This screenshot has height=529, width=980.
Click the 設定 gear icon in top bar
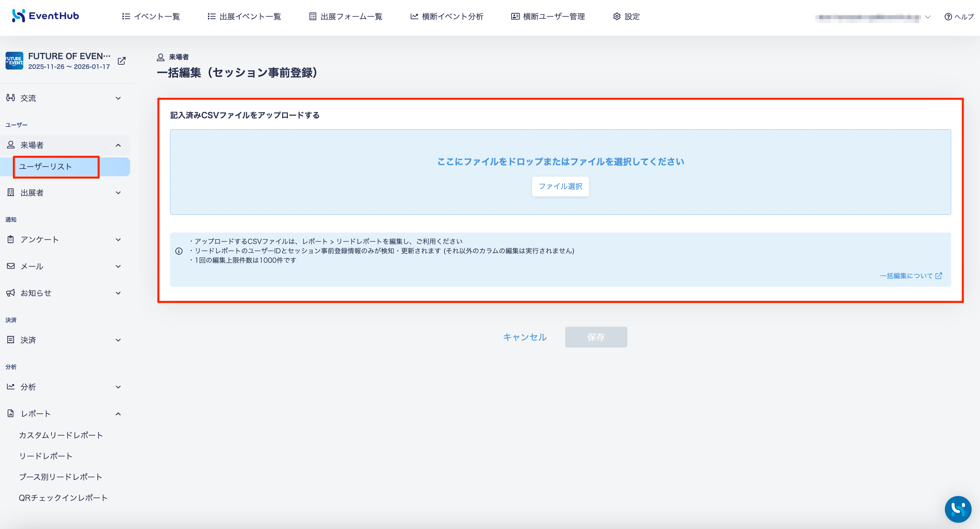tap(617, 16)
